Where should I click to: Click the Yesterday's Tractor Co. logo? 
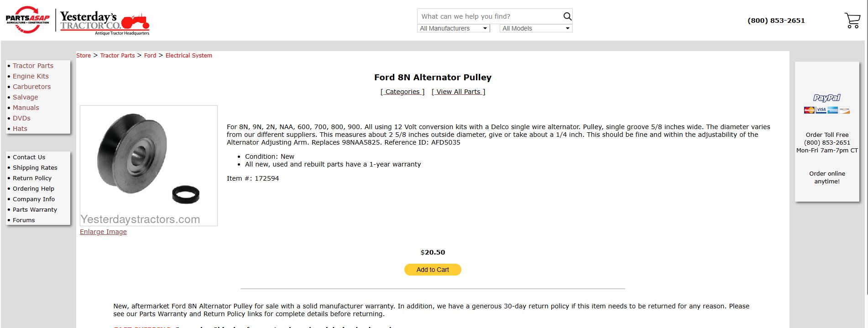(105, 22)
